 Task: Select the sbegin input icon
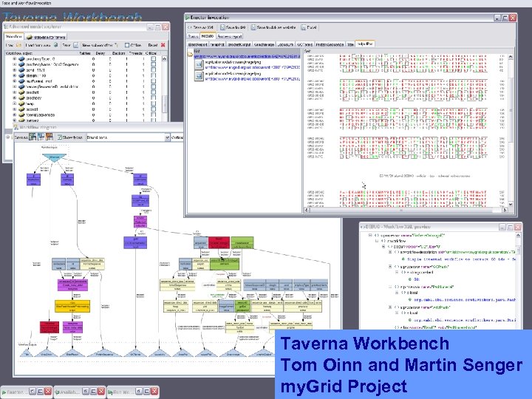(21, 75)
